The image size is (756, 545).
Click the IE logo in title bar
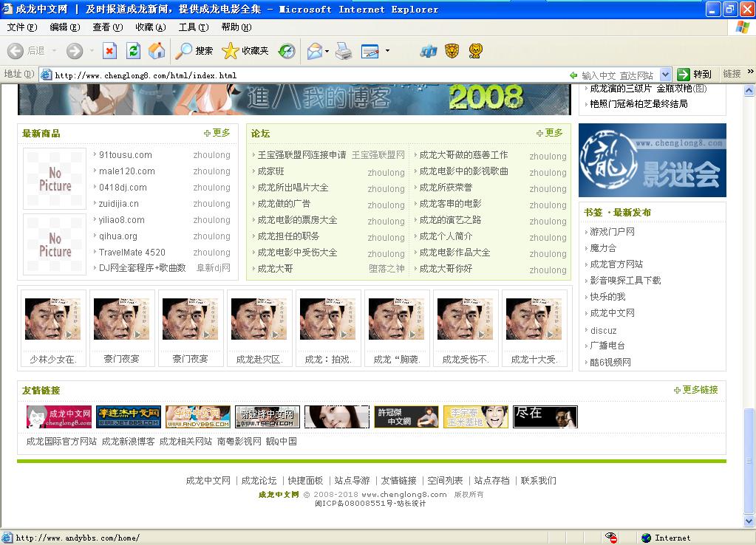7,9
